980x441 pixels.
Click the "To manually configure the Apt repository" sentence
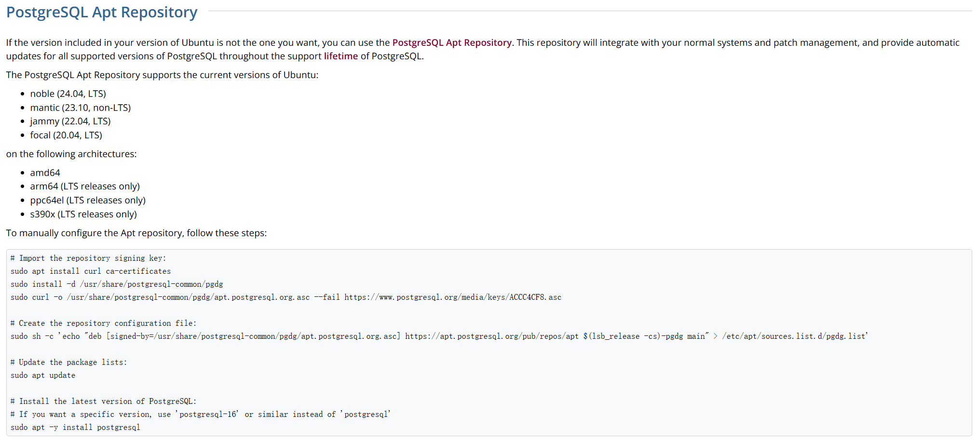136,233
